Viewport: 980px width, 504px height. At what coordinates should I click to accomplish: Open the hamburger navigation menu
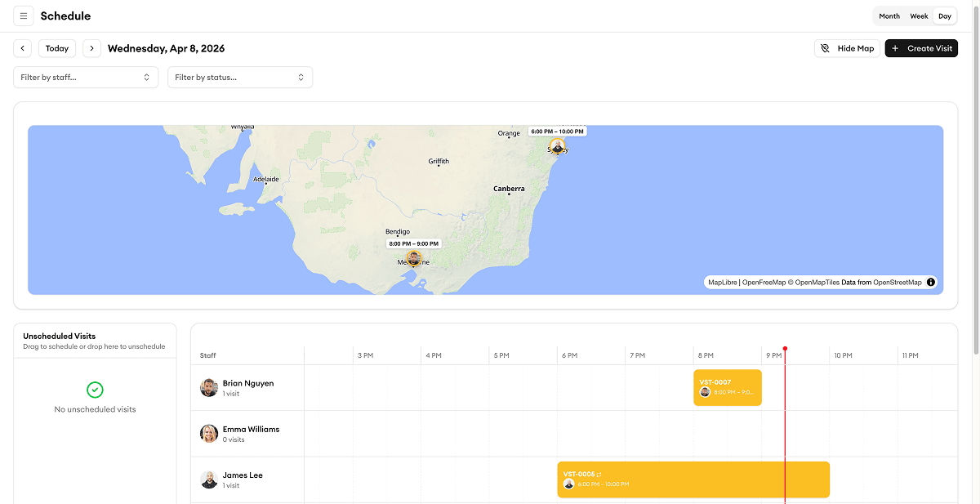tap(23, 16)
